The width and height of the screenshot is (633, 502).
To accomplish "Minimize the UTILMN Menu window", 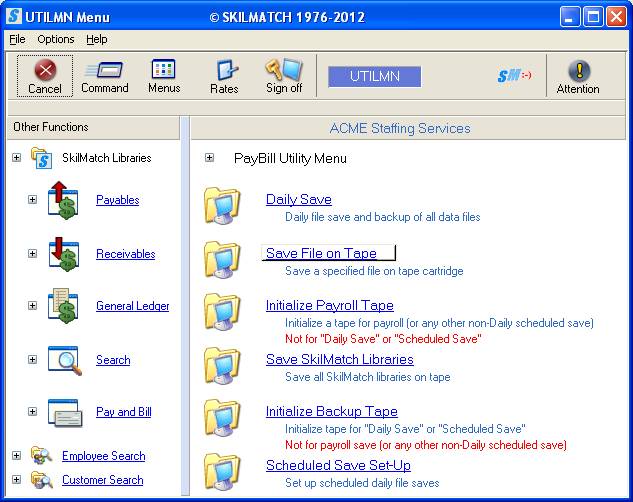I will (x=569, y=17).
